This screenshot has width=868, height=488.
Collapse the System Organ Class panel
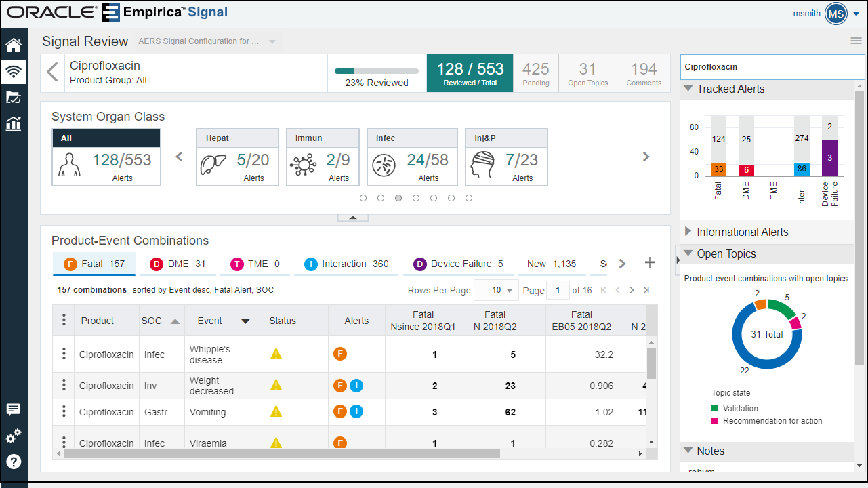point(353,218)
